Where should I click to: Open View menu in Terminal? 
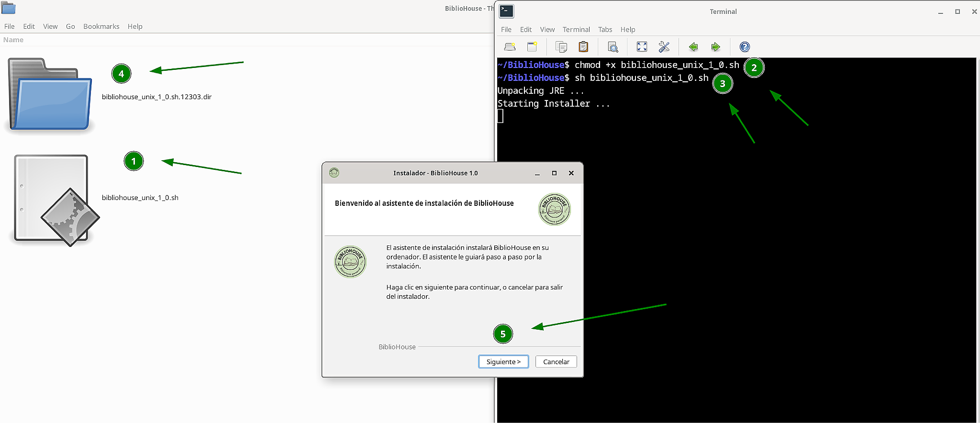pyautogui.click(x=547, y=29)
